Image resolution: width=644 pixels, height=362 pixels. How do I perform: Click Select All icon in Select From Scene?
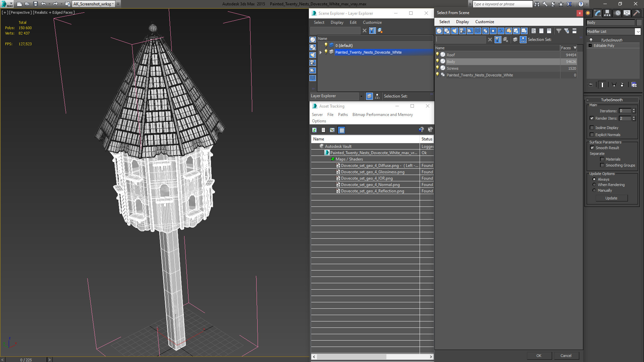[x=534, y=31]
